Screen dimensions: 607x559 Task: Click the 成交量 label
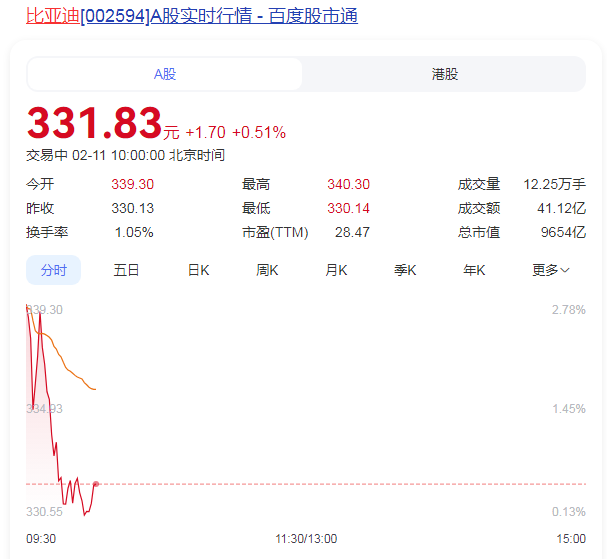[479, 184]
